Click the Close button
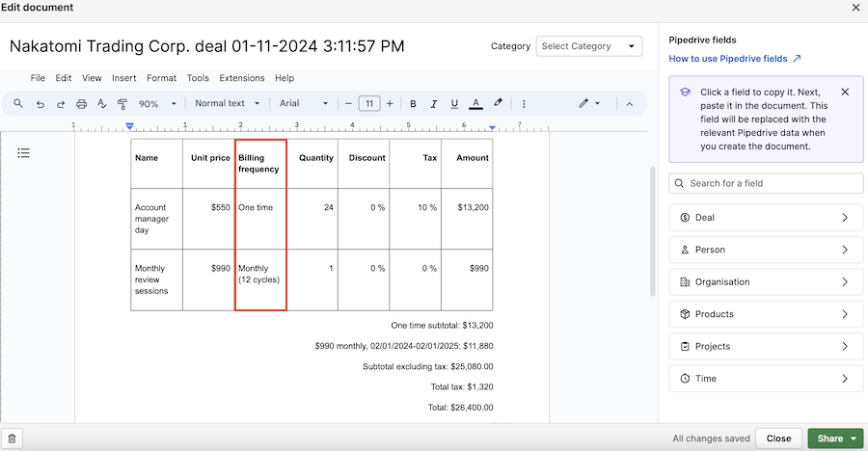 [x=778, y=438]
